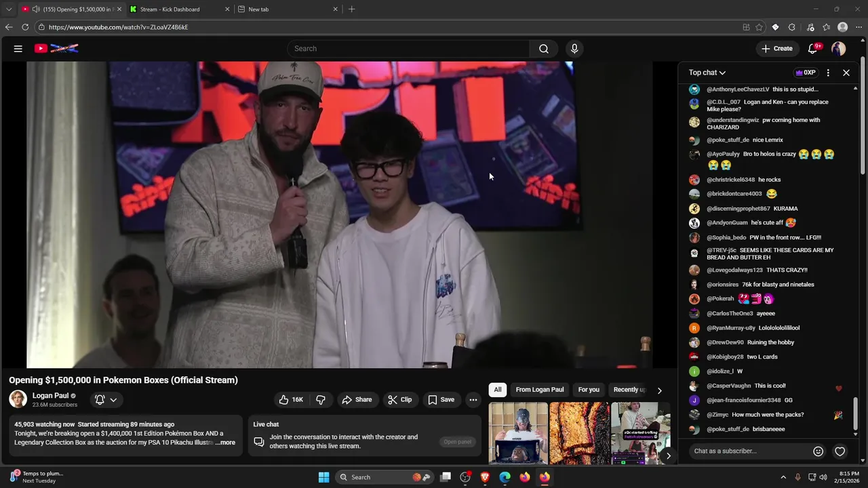Click the Clip scissors button
The height and width of the screenshot is (488, 868).
[x=400, y=400]
